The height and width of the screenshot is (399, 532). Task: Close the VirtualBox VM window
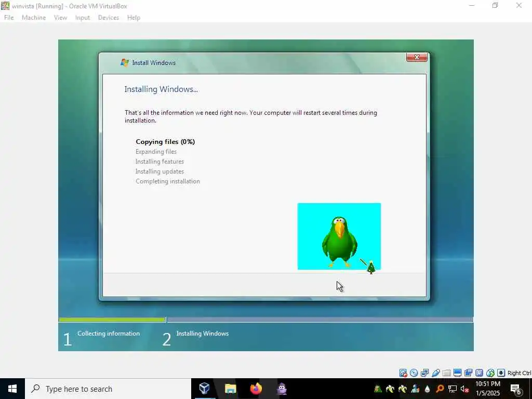[x=519, y=5]
